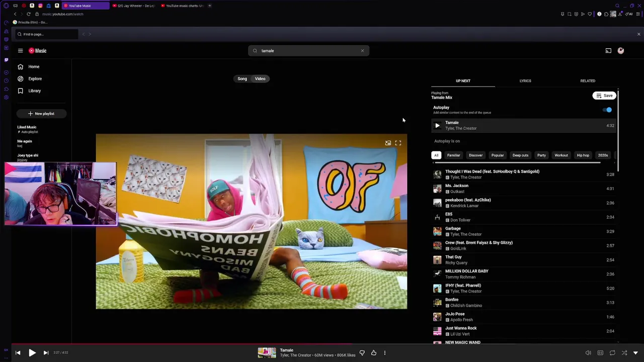The image size is (644, 362).
Task: Switch to the Jay Wheeler browser tab
Action: pos(133,6)
